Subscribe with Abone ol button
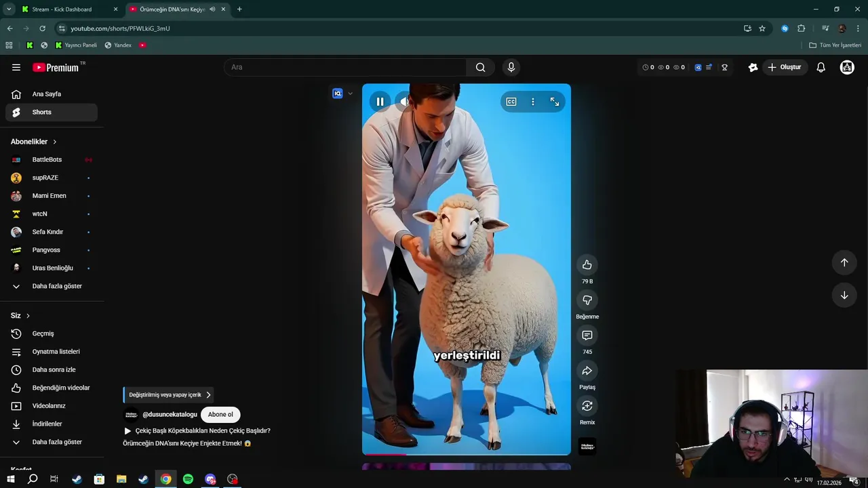Image resolution: width=868 pixels, height=488 pixels. pyautogui.click(x=220, y=414)
